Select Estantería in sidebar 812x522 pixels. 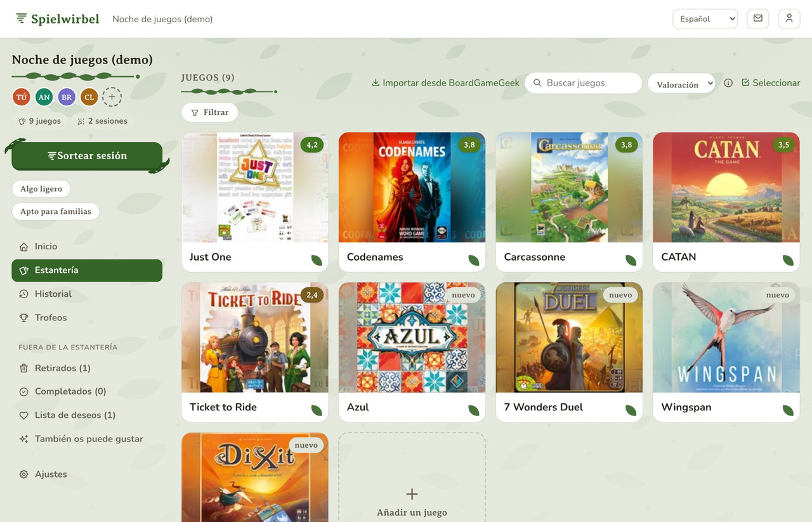[x=87, y=270]
